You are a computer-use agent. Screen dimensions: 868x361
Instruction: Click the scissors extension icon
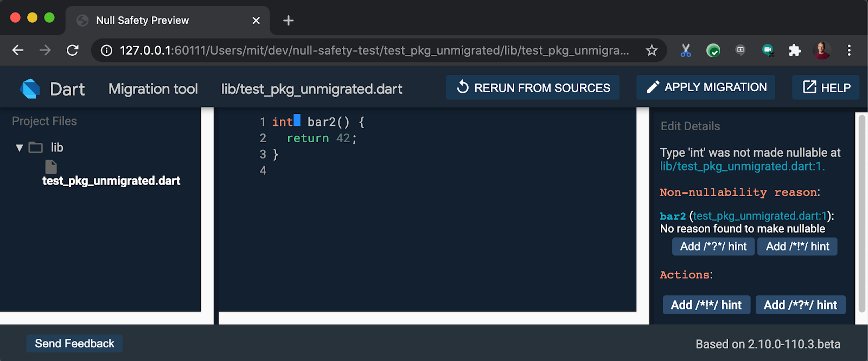coord(686,50)
